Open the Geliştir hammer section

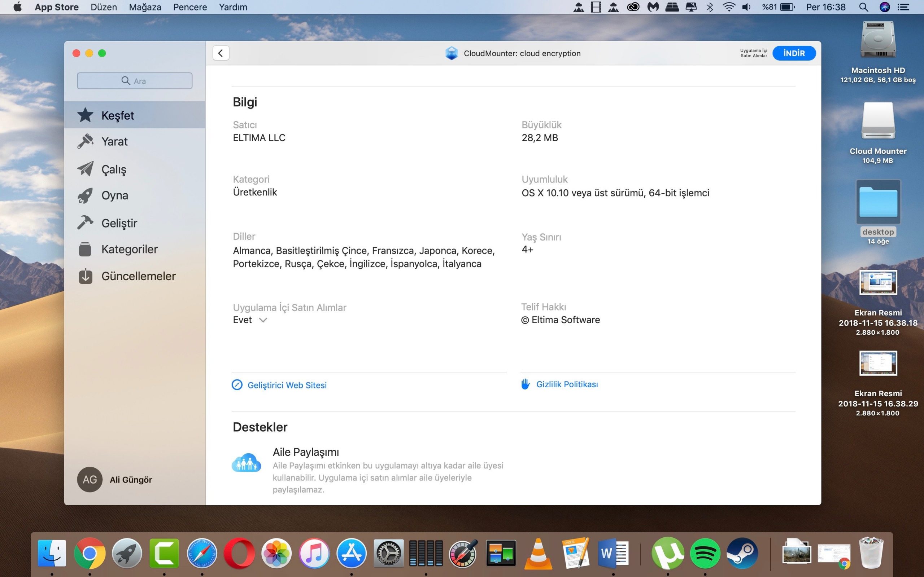[119, 223]
